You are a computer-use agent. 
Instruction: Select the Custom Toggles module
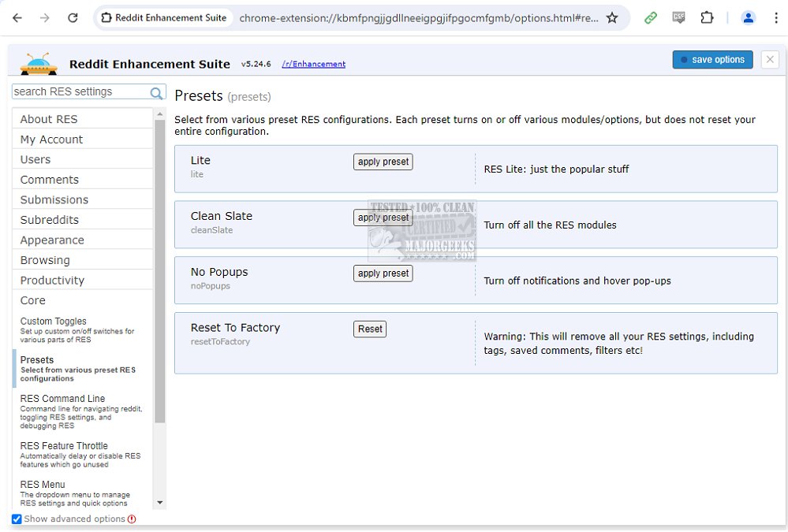(54, 322)
